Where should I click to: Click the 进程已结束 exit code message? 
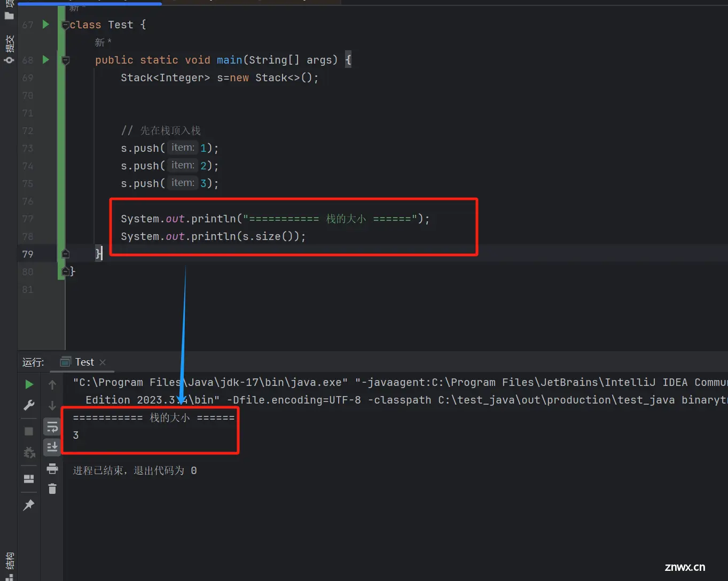135,470
